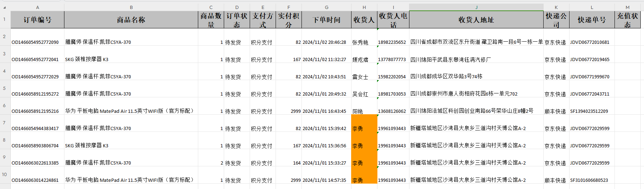Select column I header
The height and width of the screenshot is (189, 644).
tap(393, 7)
